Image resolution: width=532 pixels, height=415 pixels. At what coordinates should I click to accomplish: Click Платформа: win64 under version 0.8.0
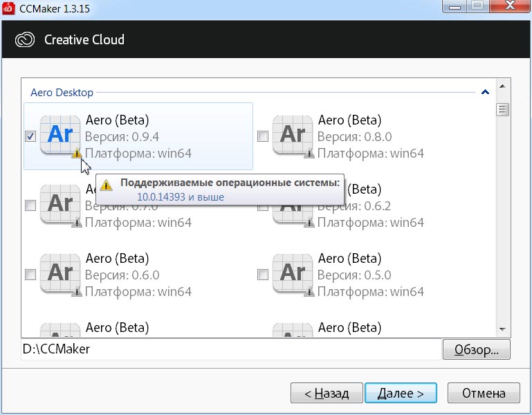coord(371,154)
